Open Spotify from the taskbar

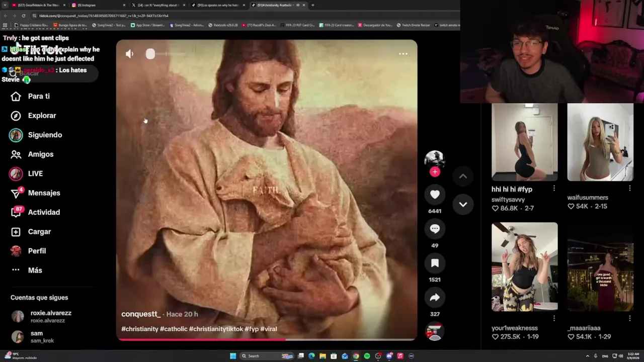367,356
